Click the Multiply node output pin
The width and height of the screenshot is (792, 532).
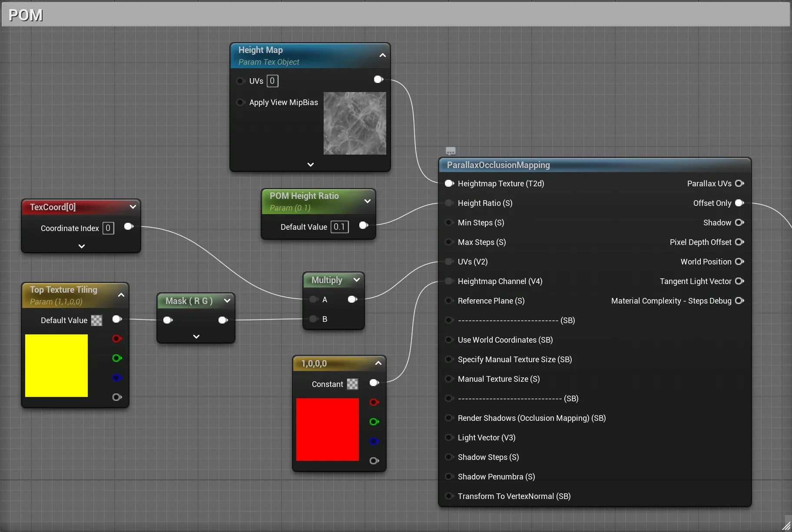pos(352,299)
